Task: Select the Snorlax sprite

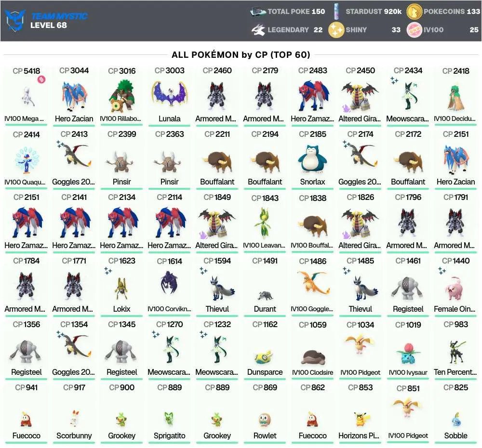Action: point(313,158)
